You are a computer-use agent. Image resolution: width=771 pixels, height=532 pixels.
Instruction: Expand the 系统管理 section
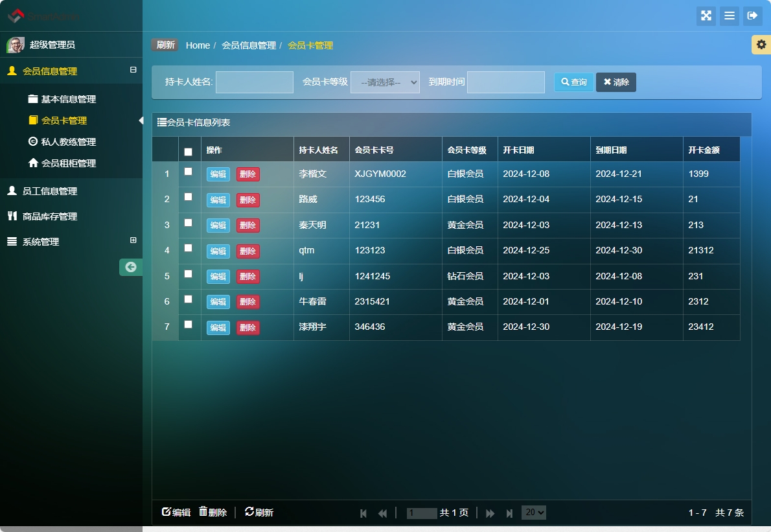tap(133, 240)
